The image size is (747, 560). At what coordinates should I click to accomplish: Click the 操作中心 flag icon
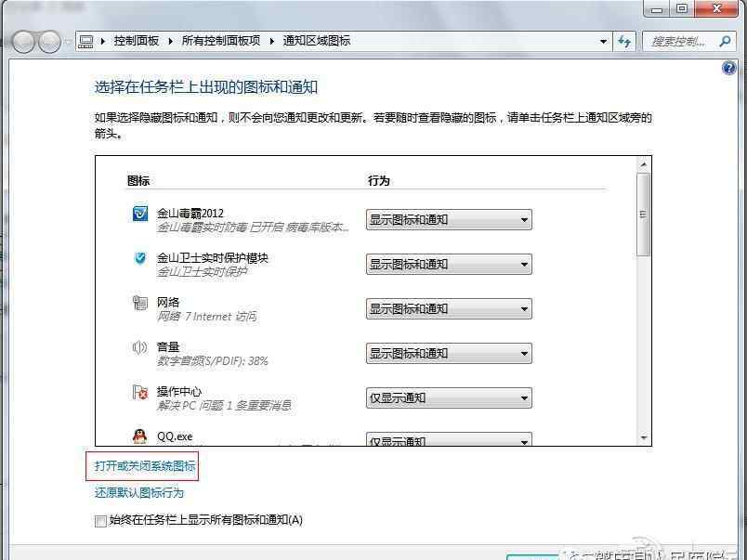[x=140, y=392]
